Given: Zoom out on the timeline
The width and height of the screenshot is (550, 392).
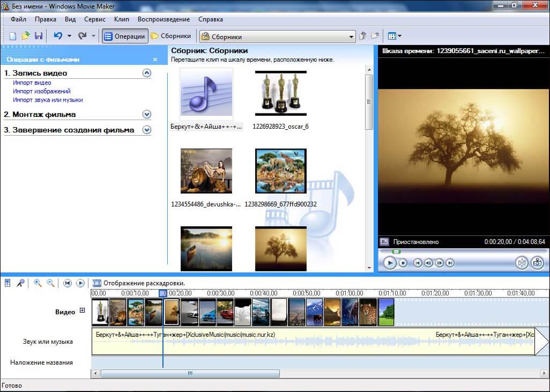Looking at the screenshot, I should click(x=50, y=283).
